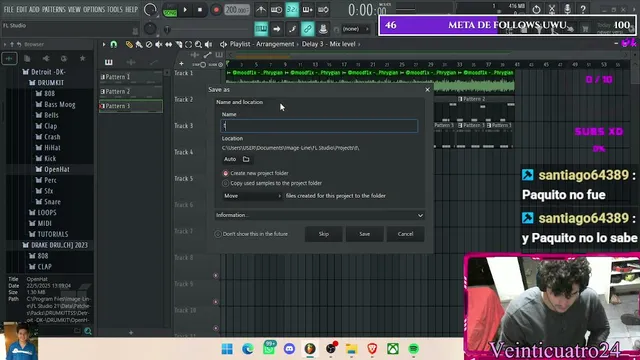Viewport: 640px width, 360px height.
Task: Show the piano-roll patterns tab in the picker
Action: click(x=109, y=62)
